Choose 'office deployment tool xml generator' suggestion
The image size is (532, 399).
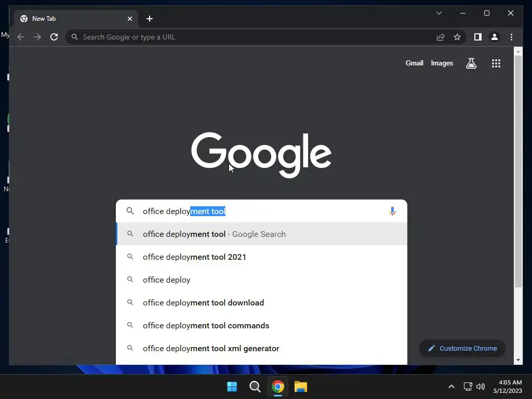click(x=262, y=349)
